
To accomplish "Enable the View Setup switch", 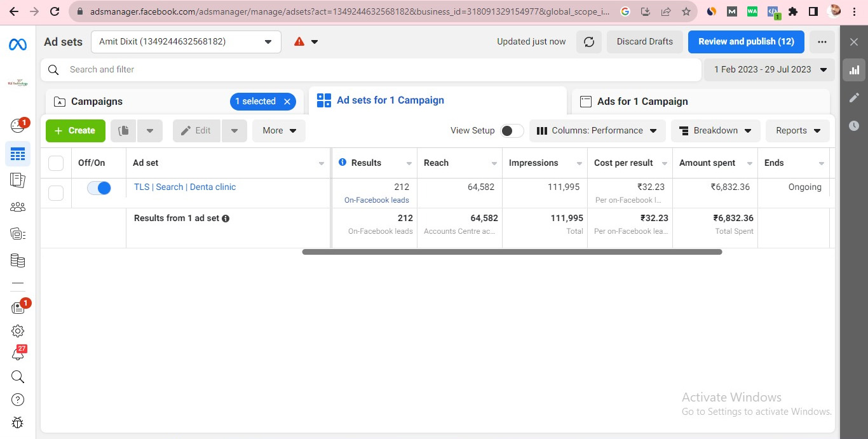I will click(x=512, y=131).
